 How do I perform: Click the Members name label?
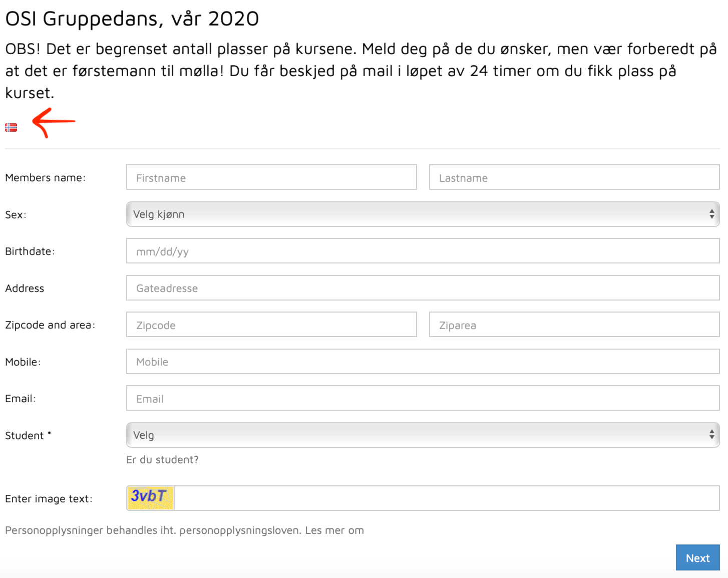tap(45, 178)
